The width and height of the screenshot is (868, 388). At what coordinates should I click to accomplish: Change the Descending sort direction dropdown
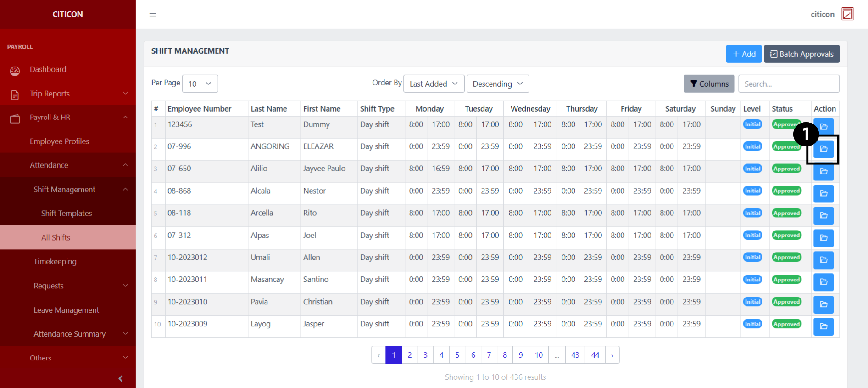pos(497,84)
